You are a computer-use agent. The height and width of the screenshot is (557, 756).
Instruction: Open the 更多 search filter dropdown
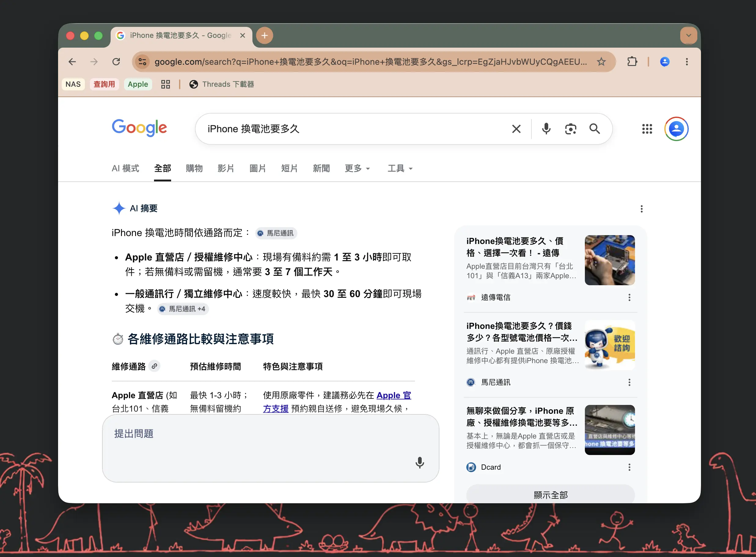(x=357, y=168)
